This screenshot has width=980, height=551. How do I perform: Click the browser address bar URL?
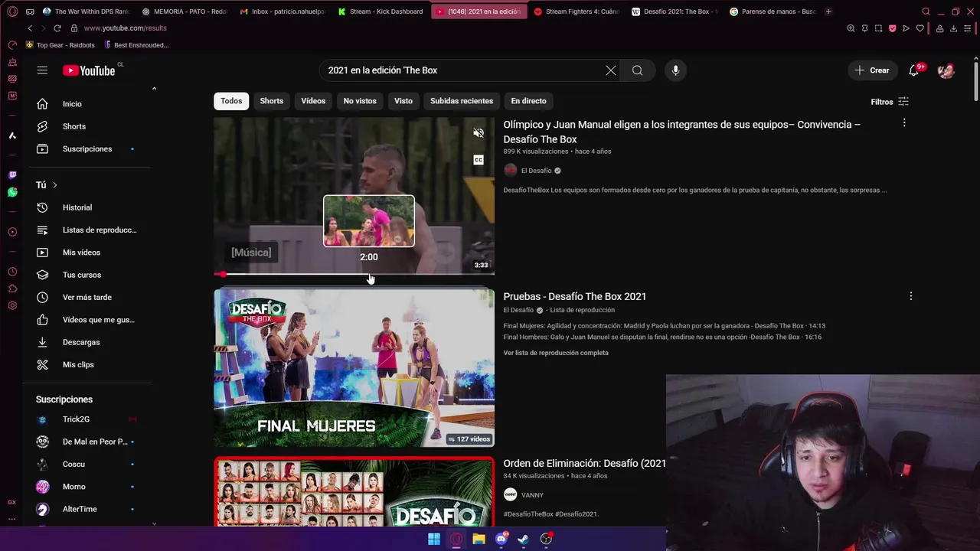[126, 28]
